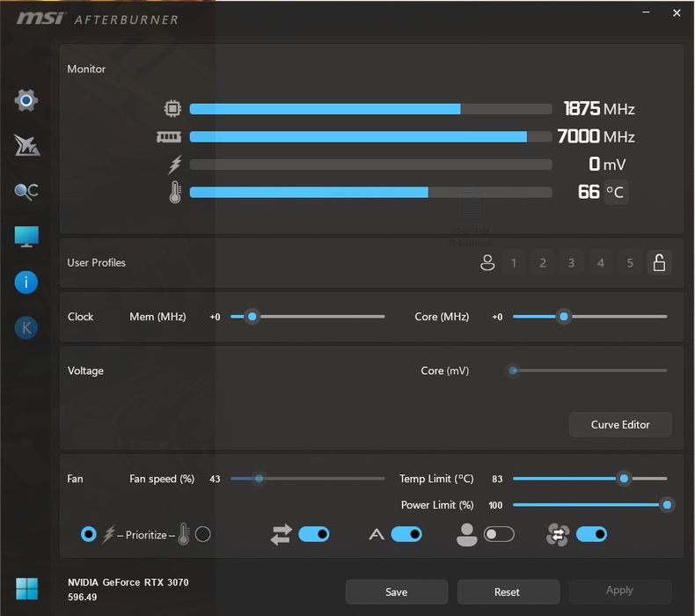Click the Core clock offset value +0
This screenshot has width=695, height=616.
pyautogui.click(x=497, y=317)
